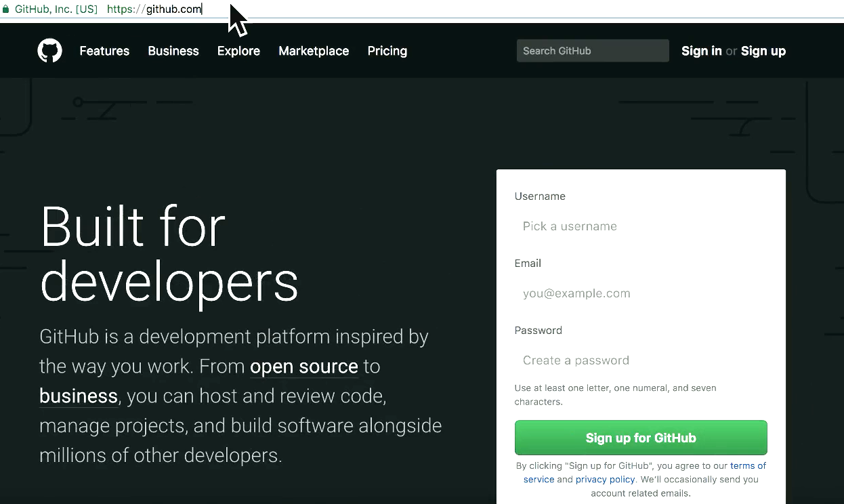View the Pricing page

pyautogui.click(x=387, y=51)
